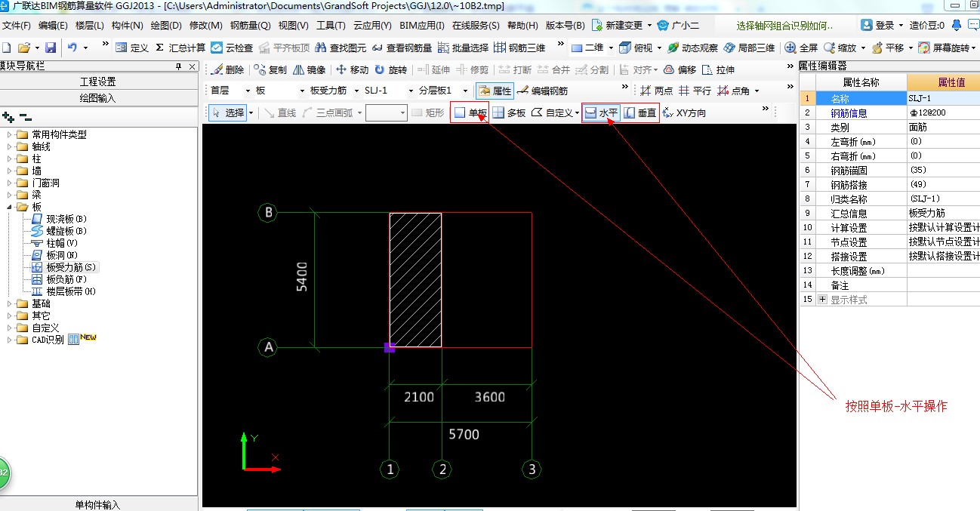Open a project with the folder icon

click(x=23, y=48)
